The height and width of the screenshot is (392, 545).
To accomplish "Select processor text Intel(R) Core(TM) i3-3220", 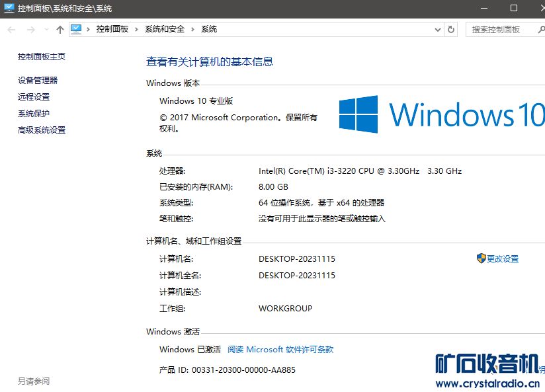I will [308, 171].
